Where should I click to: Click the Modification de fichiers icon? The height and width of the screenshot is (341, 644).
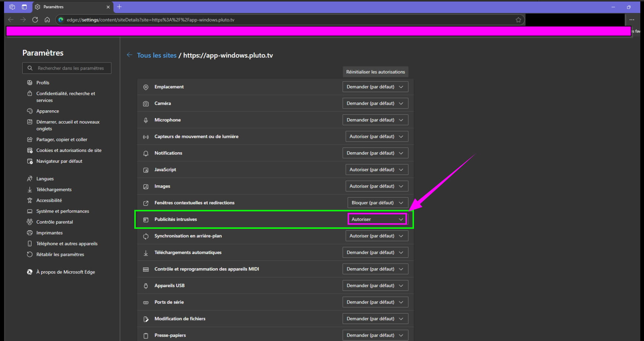click(x=146, y=319)
